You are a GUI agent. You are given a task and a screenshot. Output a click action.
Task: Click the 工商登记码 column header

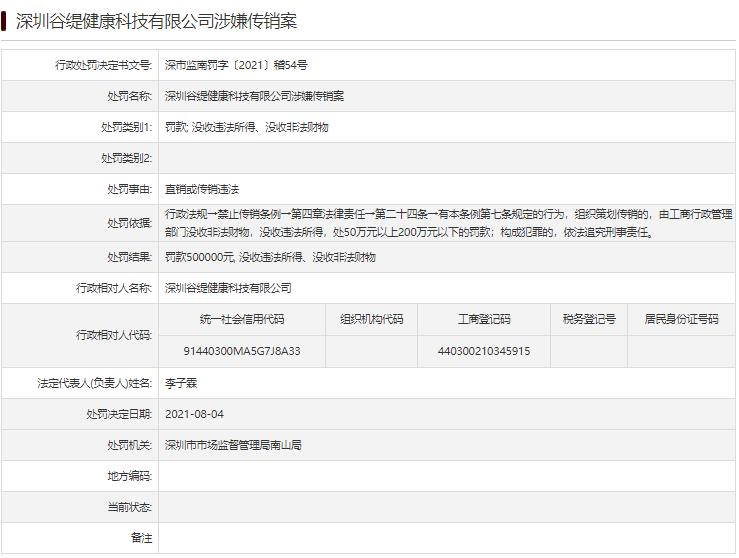click(484, 320)
